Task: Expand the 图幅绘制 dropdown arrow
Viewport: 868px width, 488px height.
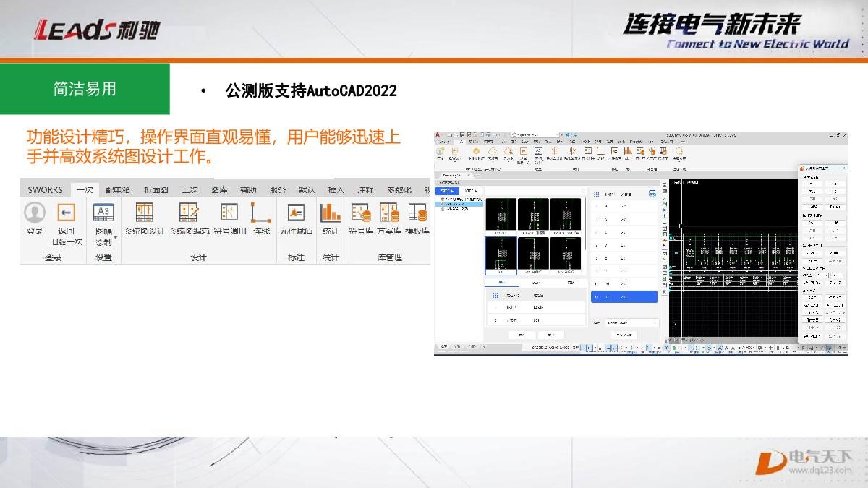Action: tap(115, 237)
